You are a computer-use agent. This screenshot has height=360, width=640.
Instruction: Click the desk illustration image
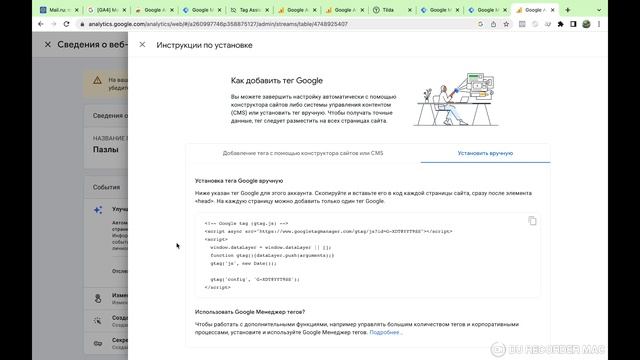(456, 100)
